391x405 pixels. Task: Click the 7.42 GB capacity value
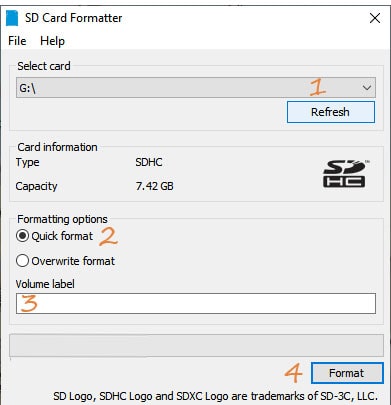154,186
